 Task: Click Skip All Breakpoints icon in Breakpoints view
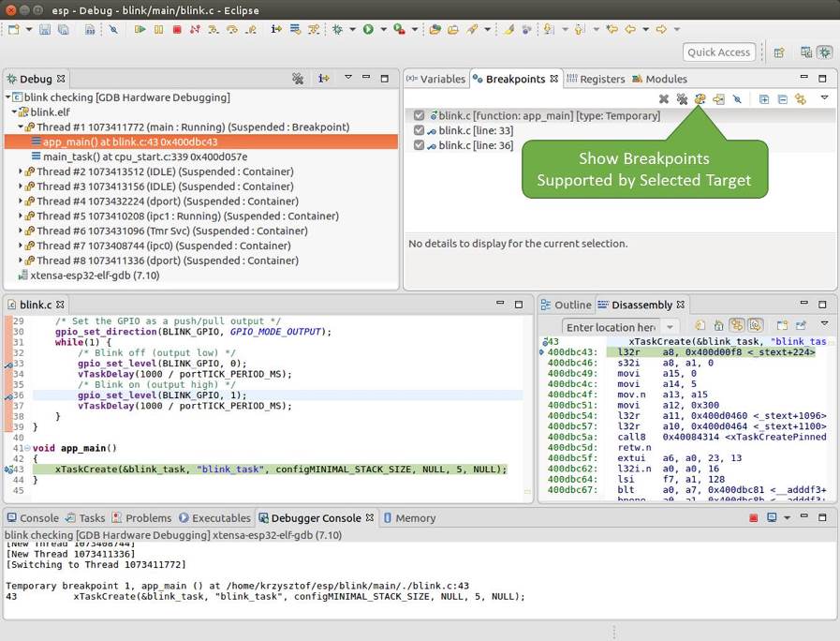pyautogui.click(x=737, y=99)
